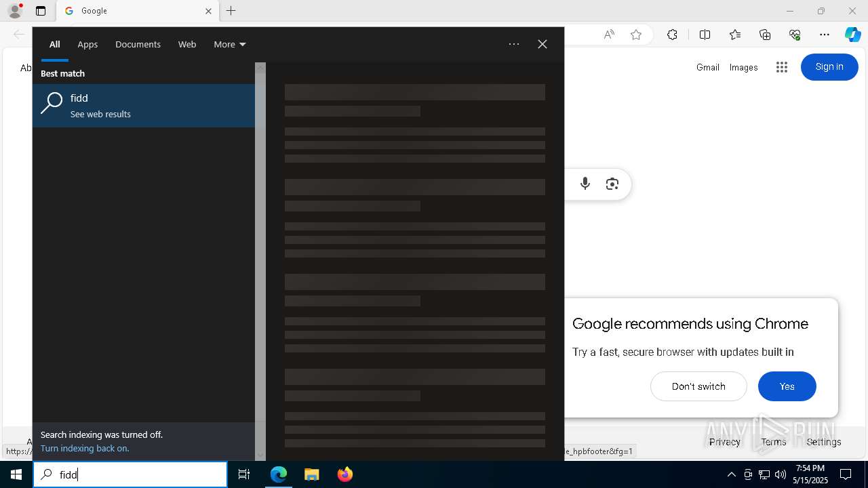
Task: Switch to the Apps search tab
Action: point(87,45)
